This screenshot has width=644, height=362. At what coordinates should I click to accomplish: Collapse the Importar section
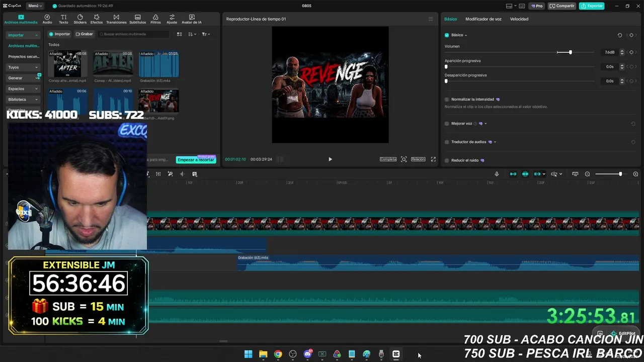(23, 35)
